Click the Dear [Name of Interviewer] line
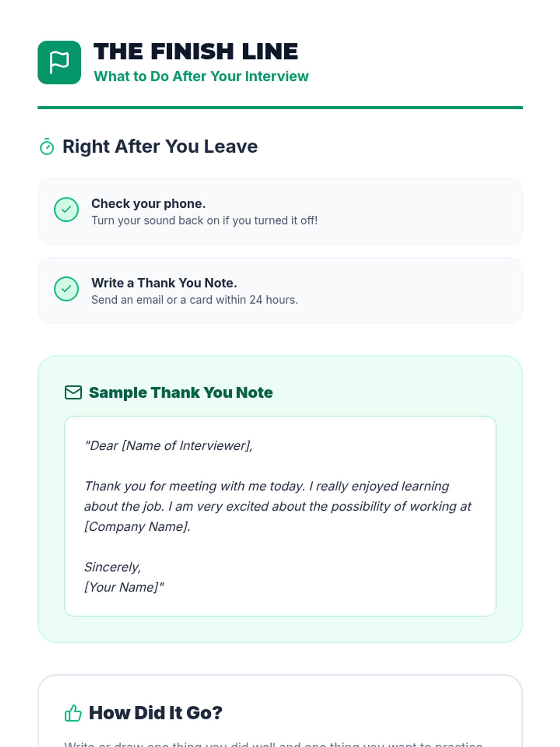Image resolution: width=560 pixels, height=747 pixels. click(x=168, y=446)
